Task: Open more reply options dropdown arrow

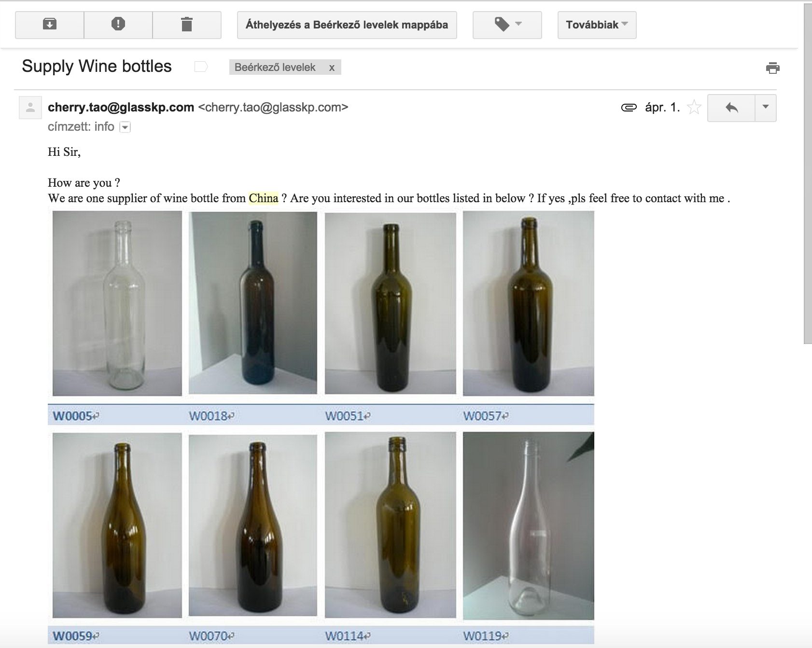Action: (766, 108)
